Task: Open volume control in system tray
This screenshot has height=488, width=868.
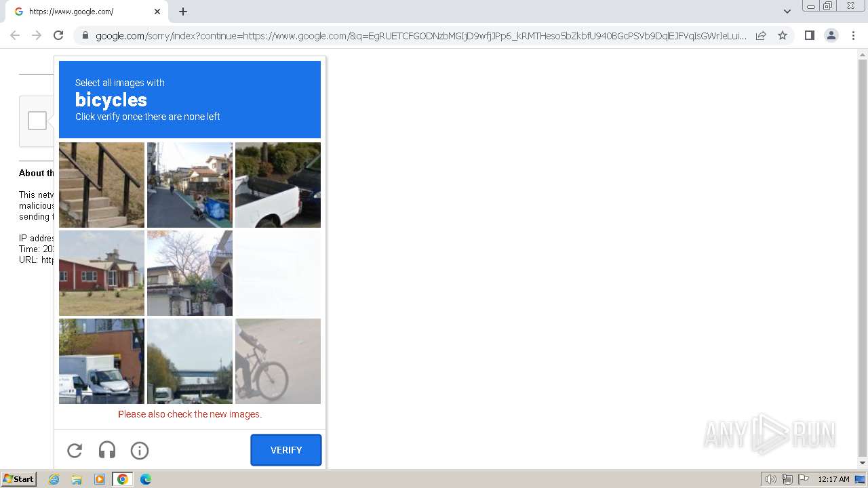Action: [770, 479]
